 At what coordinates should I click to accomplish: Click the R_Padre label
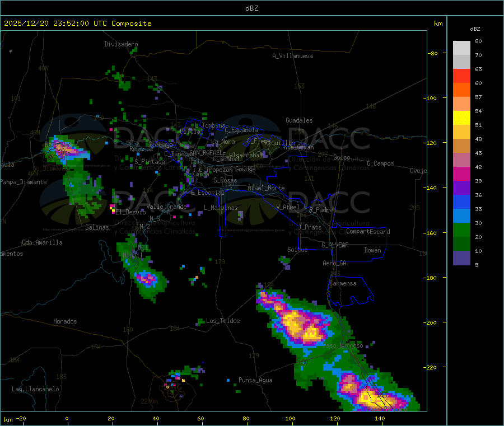(x=321, y=210)
